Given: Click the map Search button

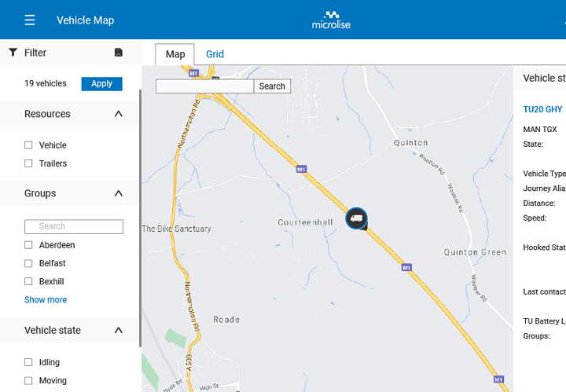Looking at the screenshot, I should tap(272, 86).
